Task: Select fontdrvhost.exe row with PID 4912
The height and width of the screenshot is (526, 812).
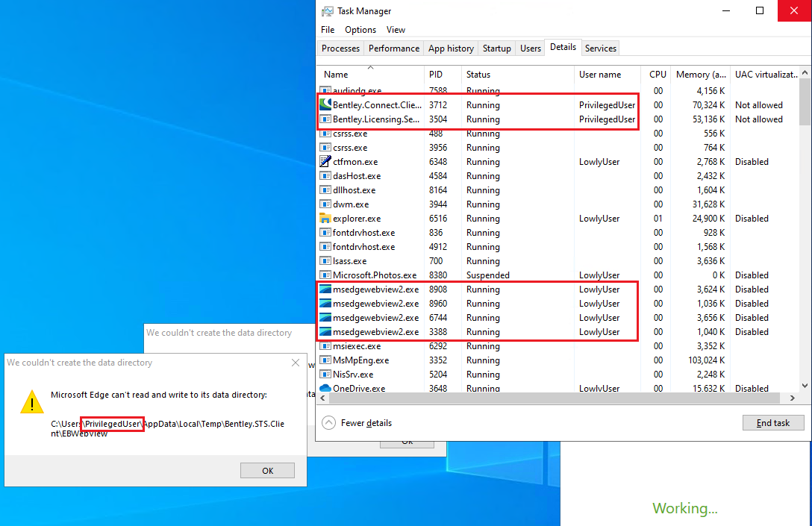Action: coord(559,246)
